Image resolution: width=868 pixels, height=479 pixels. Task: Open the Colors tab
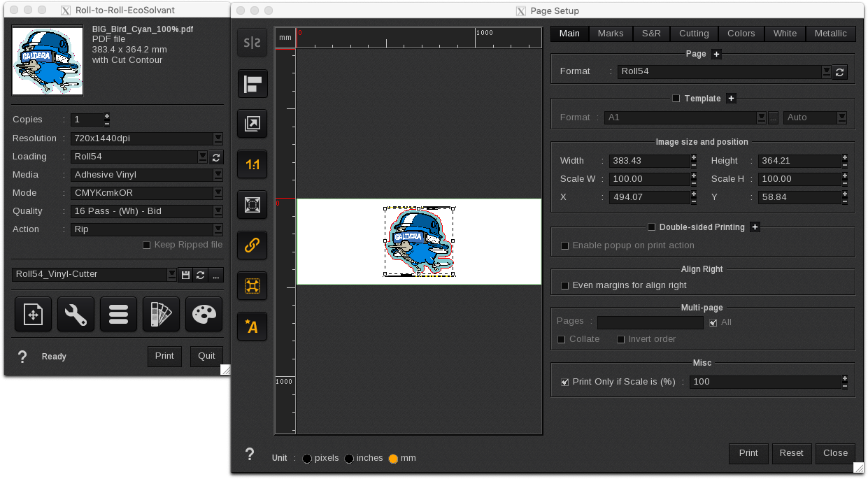[741, 33]
